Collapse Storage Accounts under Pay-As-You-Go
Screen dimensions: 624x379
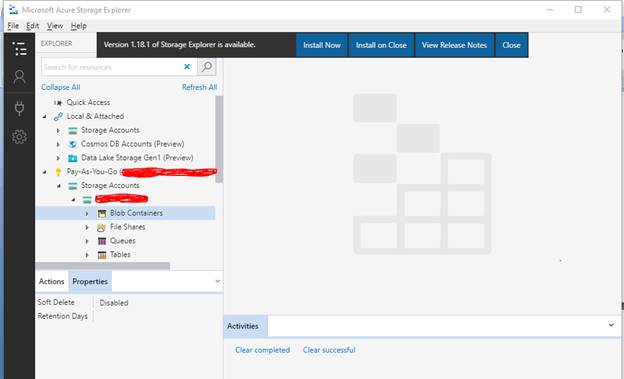click(59, 186)
